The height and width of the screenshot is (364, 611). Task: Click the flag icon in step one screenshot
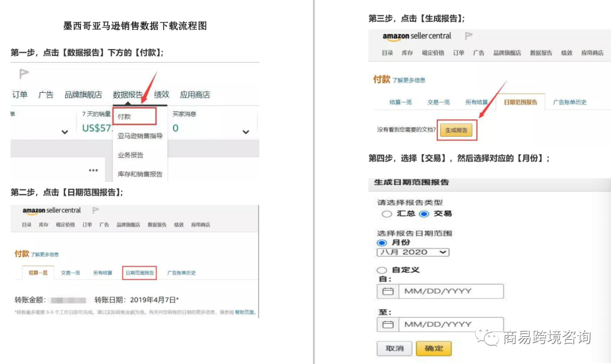tap(24, 73)
